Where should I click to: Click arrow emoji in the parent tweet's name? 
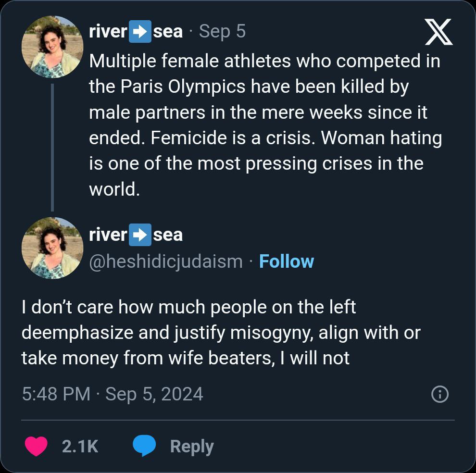(140, 31)
